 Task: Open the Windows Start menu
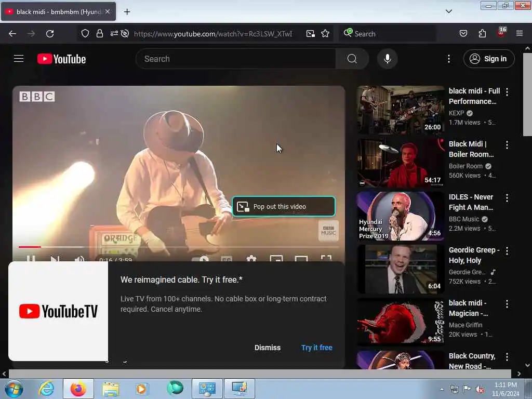click(x=14, y=389)
